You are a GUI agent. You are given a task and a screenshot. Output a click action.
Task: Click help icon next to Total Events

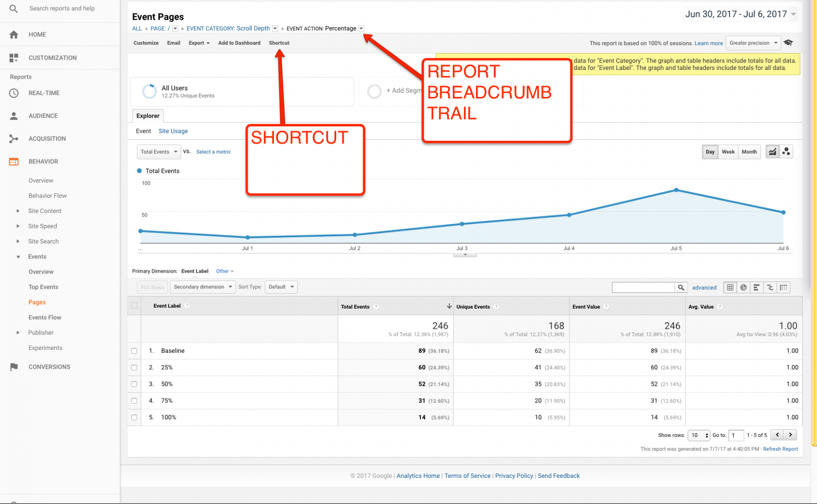coord(376,307)
